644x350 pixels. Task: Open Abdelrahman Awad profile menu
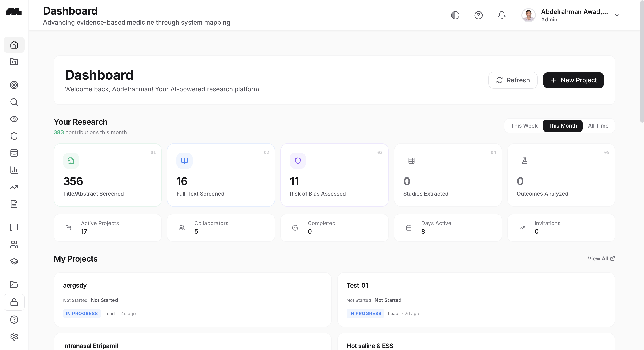[574, 15]
